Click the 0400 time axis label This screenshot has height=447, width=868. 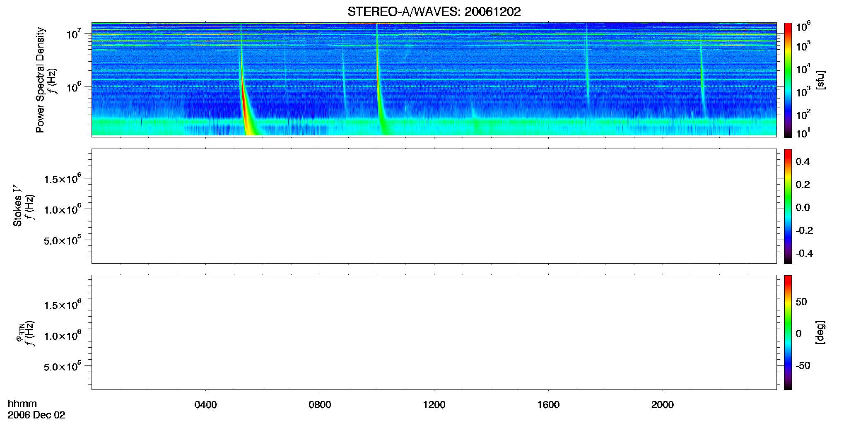click(x=206, y=405)
